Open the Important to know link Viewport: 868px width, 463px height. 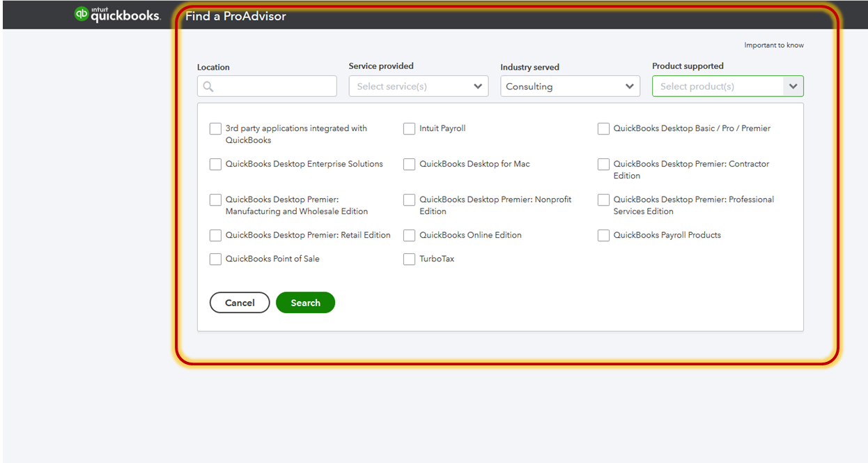pos(774,45)
